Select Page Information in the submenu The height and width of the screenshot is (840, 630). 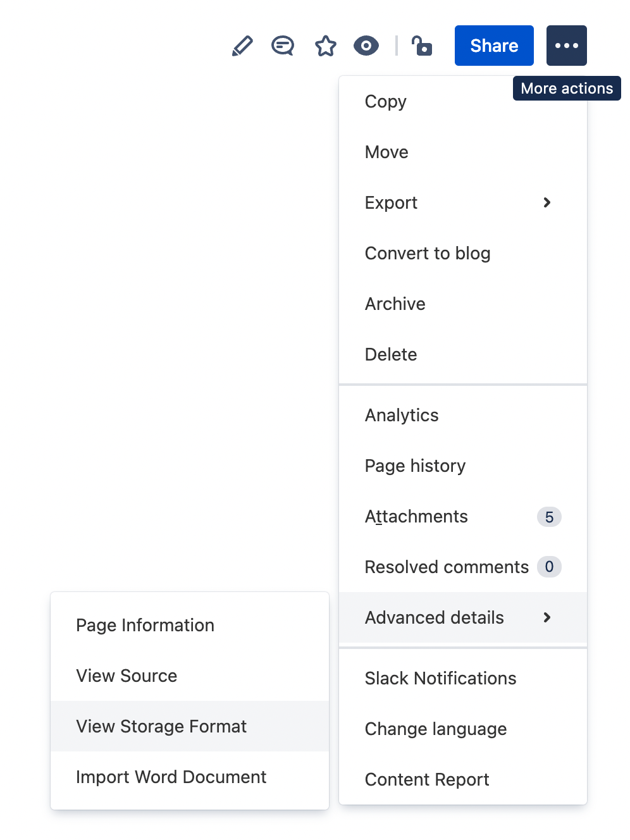(x=145, y=625)
